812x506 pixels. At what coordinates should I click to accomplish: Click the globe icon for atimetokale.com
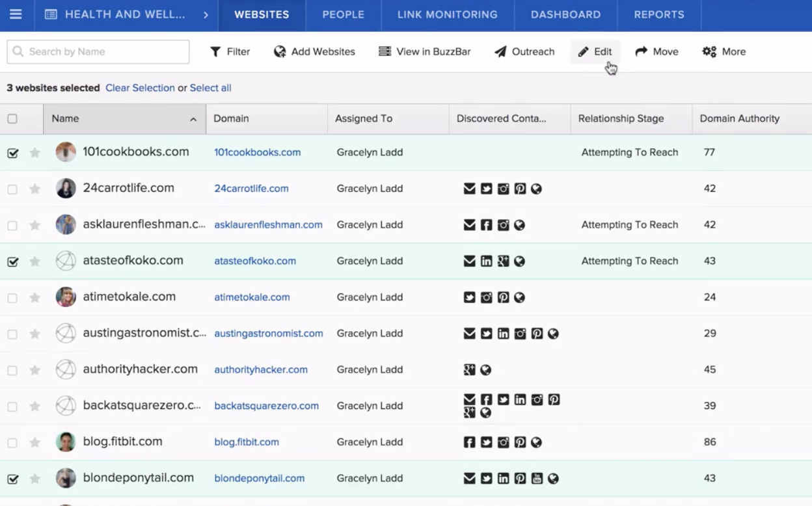tap(519, 297)
